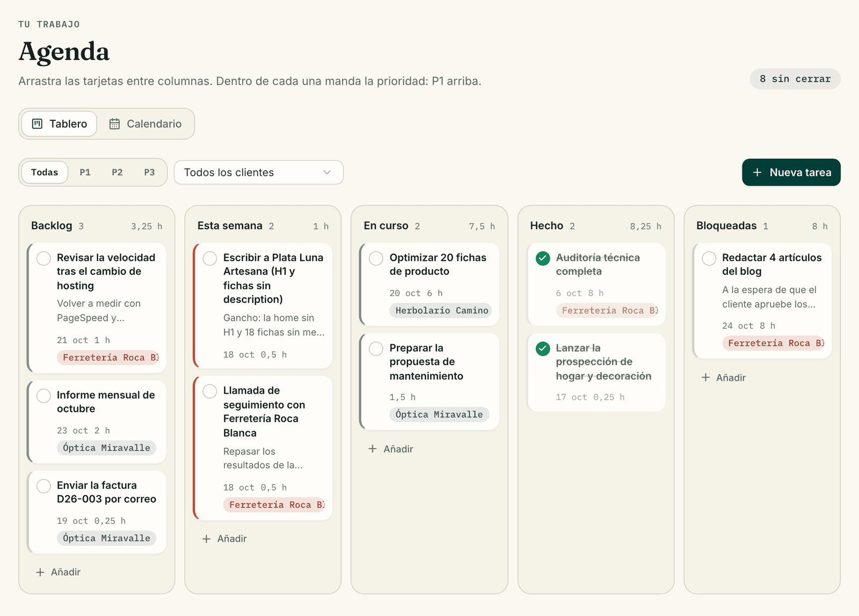Image resolution: width=859 pixels, height=616 pixels.
Task: Click the '7,5 h' total in En curso
Action: 482,227
